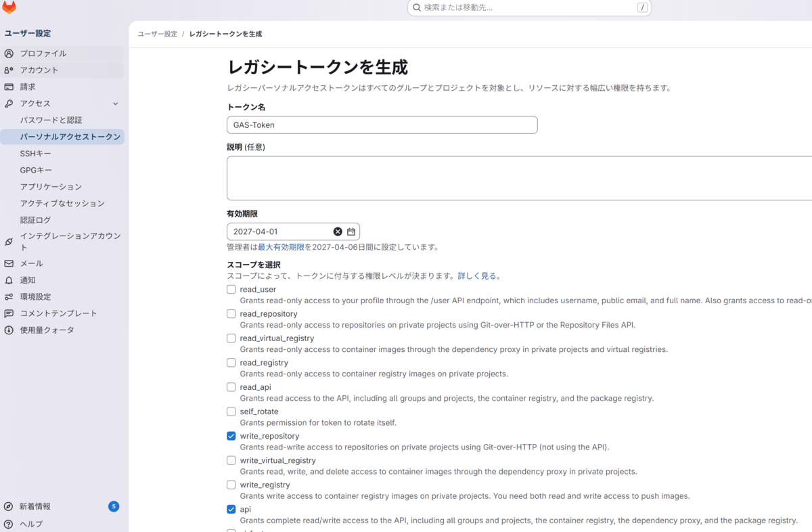Click the integration accounts icon
The width and height of the screenshot is (812, 532).
click(9, 242)
